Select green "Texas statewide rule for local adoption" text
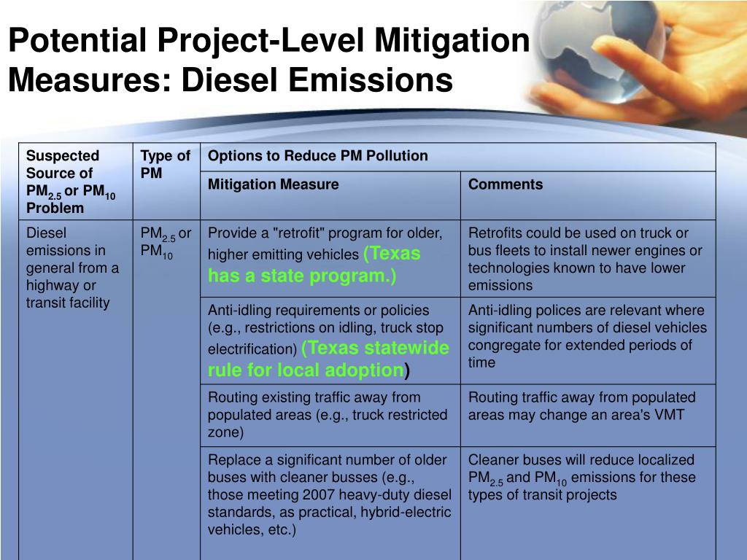Viewport: 747px width, 560px height. pyautogui.click(x=328, y=359)
